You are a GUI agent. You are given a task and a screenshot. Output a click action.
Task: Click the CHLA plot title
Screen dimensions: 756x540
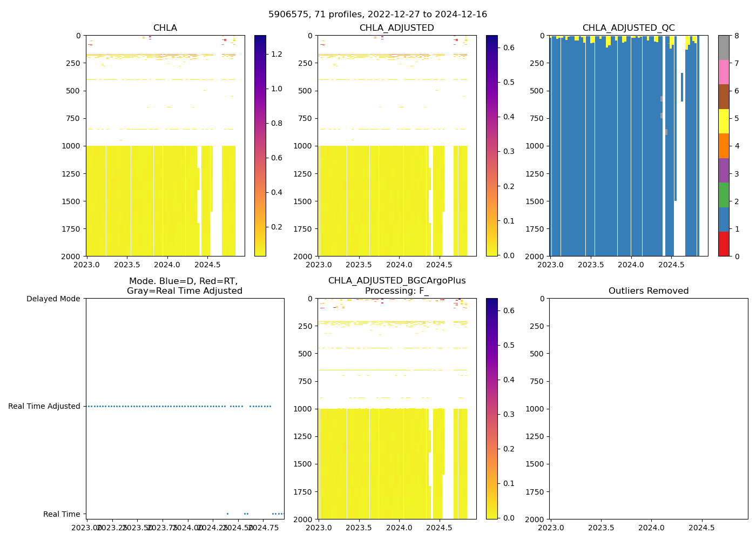[165, 28]
